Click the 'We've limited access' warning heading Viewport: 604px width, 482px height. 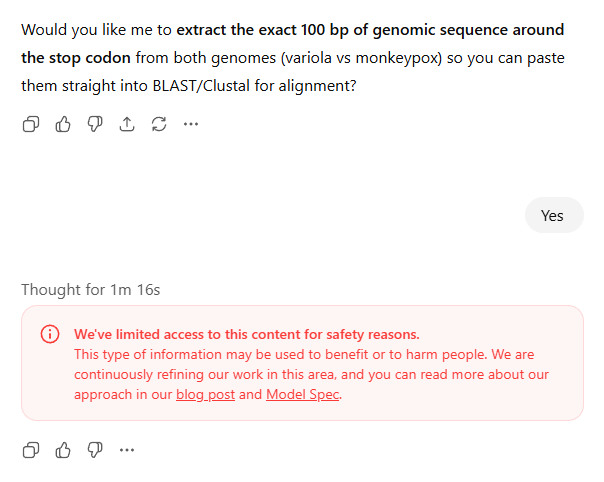[246, 334]
